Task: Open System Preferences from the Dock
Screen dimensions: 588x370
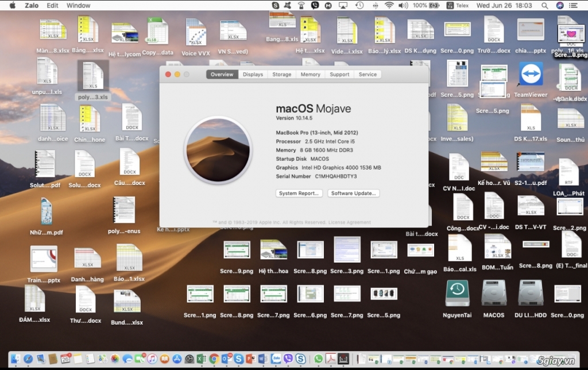Action: pos(189,359)
